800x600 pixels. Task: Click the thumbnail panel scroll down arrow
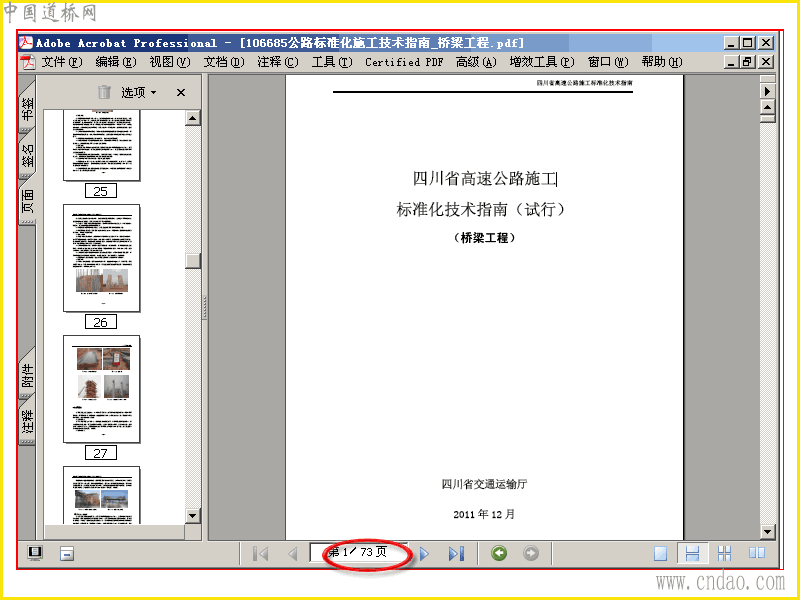tap(192, 515)
